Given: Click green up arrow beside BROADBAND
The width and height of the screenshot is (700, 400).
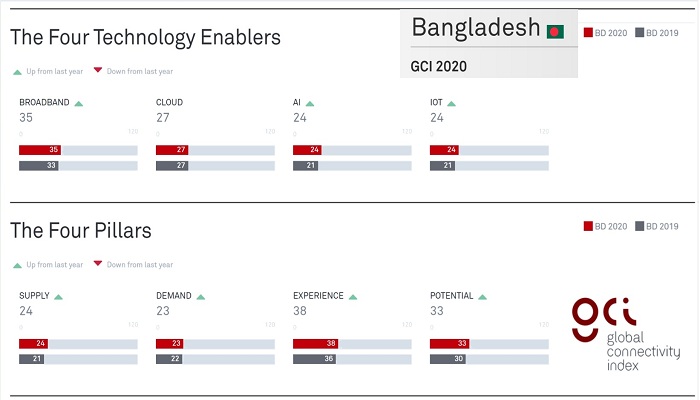Looking at the screenshot, I should click(x=78, y=103).
